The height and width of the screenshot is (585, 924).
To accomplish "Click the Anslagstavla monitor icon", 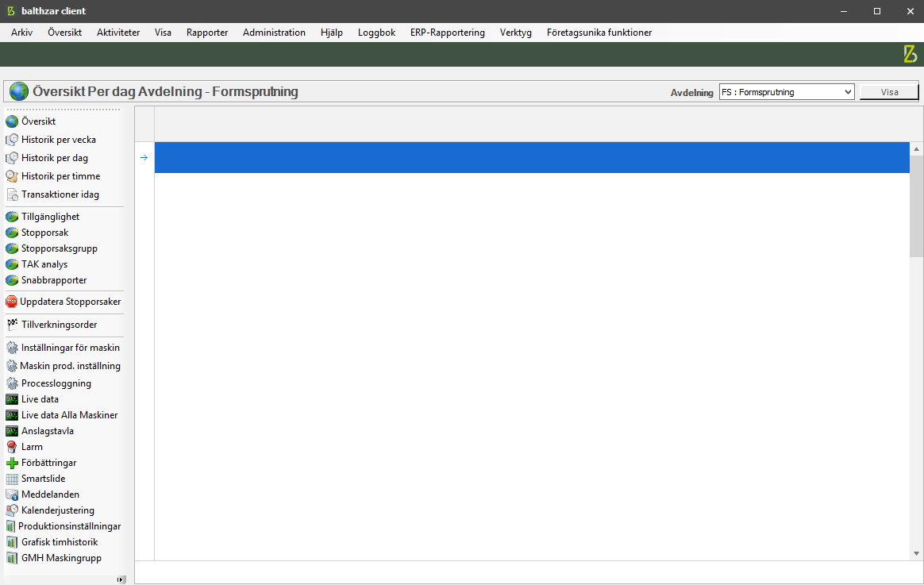I will (12, 431).
